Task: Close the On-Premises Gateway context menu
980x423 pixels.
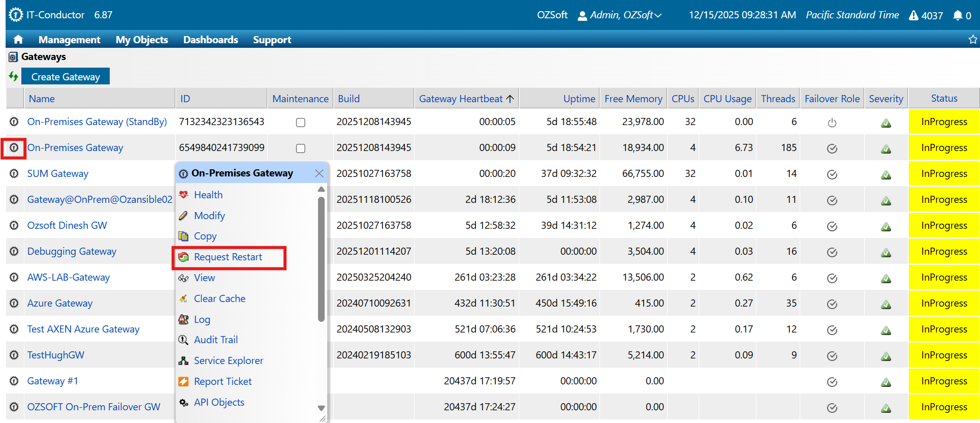Action: coord(319,173)
